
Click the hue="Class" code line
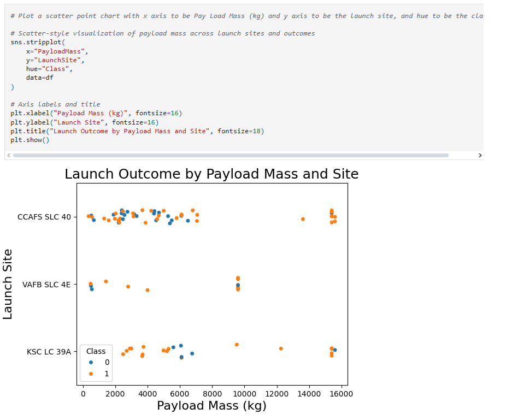click(49, 69)
